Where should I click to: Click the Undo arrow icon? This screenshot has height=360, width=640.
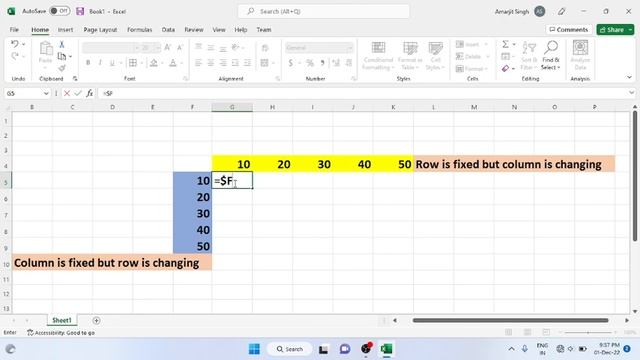coord(15,44)
